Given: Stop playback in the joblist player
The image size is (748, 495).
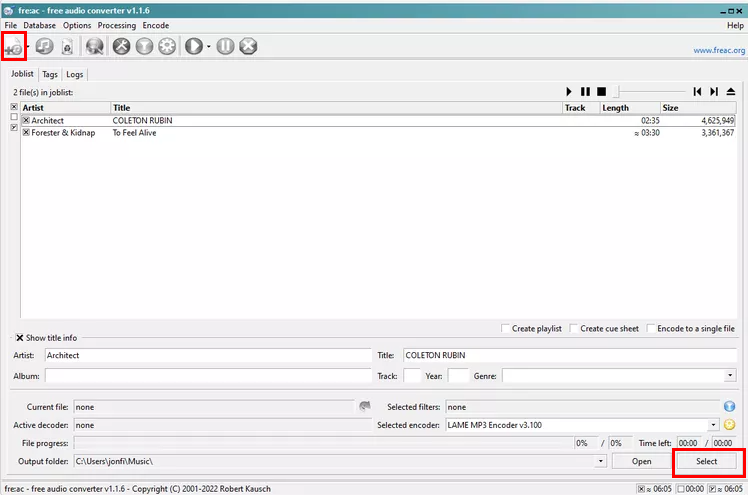Looking at the screenshot, I should click(602, 92).
